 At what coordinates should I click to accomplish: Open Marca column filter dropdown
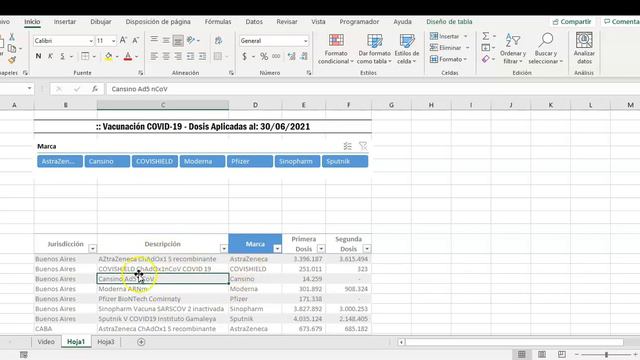(x=277, y=249)
